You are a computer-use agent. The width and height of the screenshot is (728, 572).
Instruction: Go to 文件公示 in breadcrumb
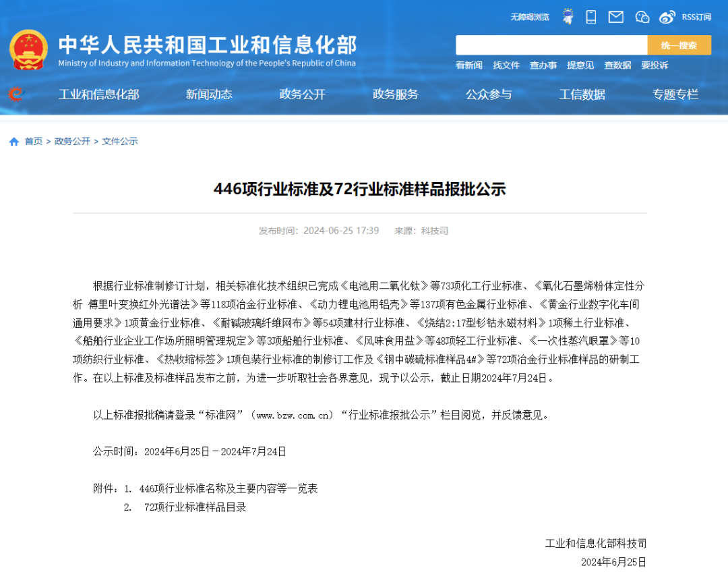120,141
